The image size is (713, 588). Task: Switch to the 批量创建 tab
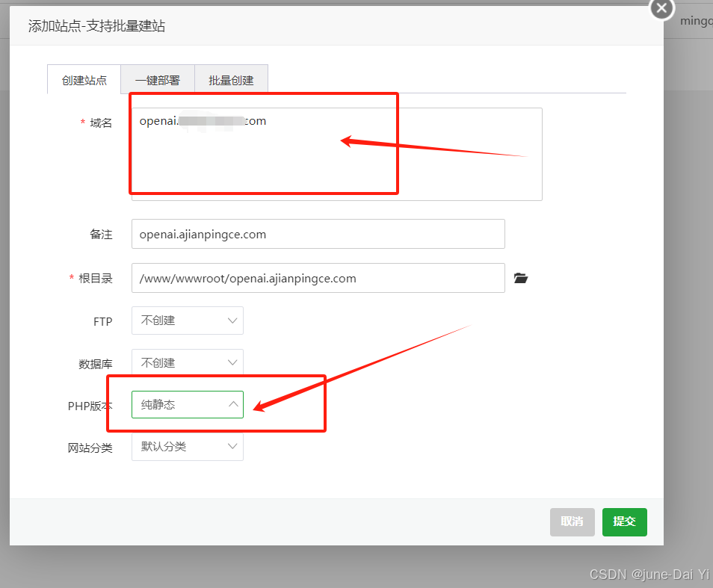[231, 80]
